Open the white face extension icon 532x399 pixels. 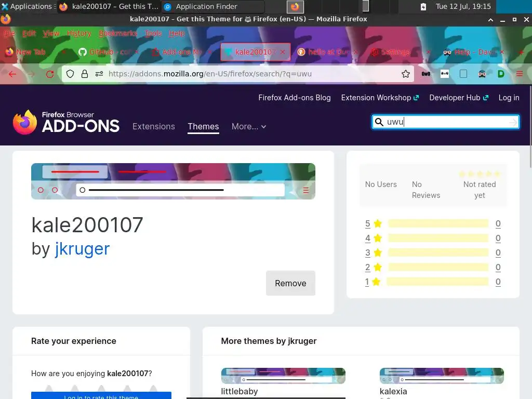click(x=445, y=74)
